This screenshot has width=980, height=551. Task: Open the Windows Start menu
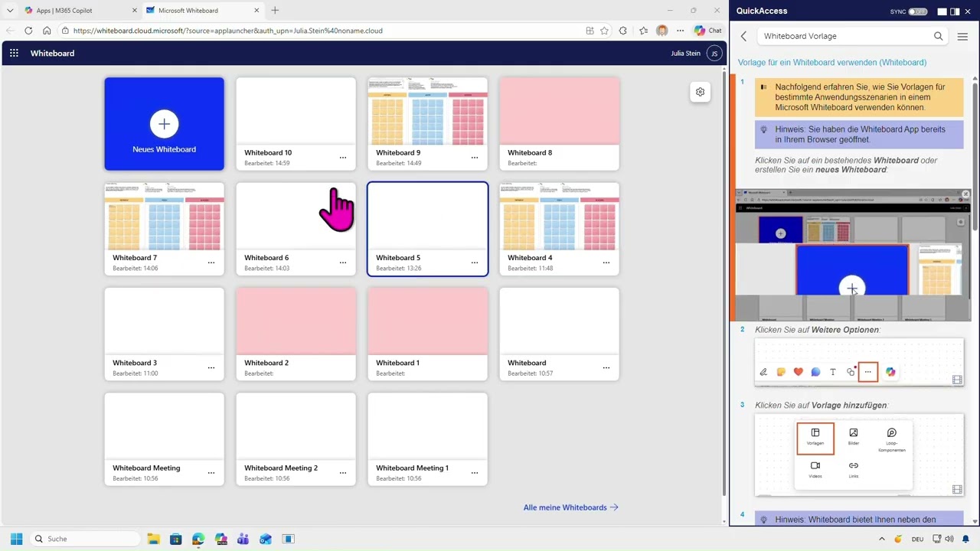16,539
